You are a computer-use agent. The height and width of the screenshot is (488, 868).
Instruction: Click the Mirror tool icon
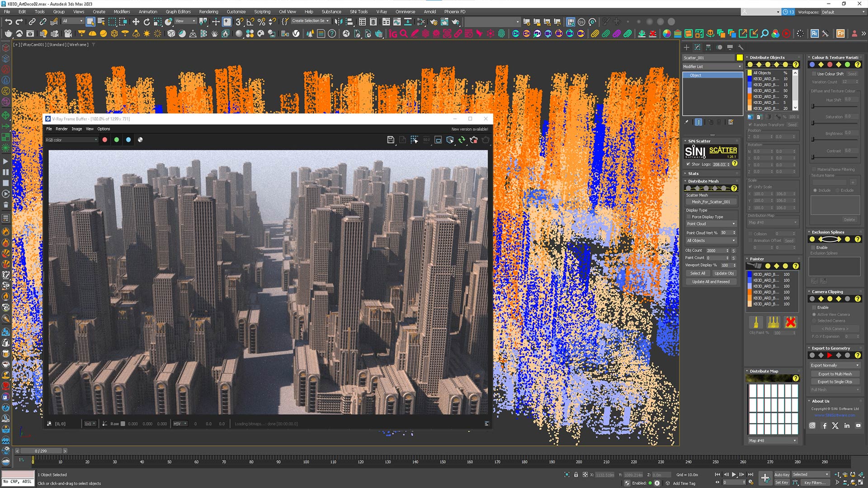339,22
